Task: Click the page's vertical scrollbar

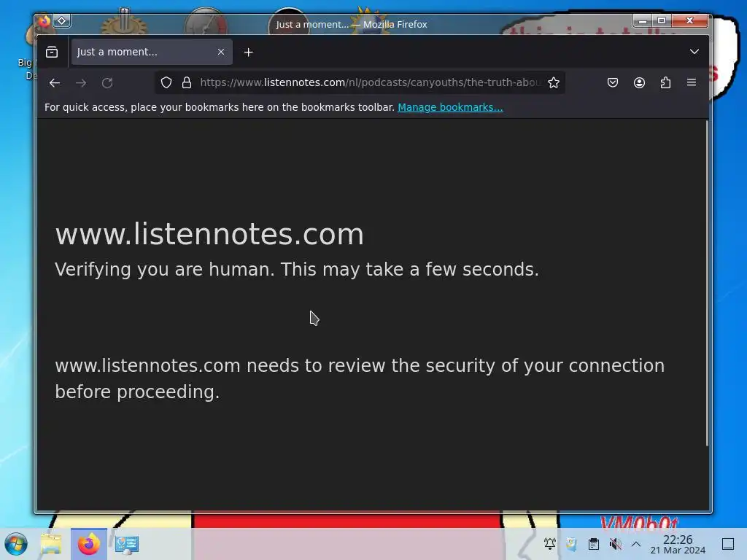Action: pyautogui.click(x=707, y=284)
